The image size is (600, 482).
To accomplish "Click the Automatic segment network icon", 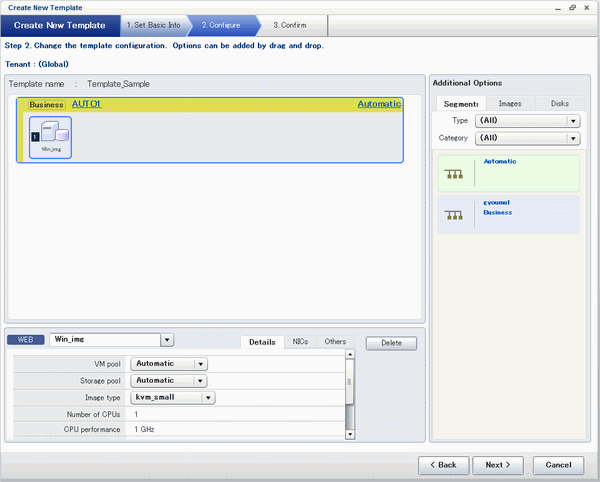I will 454,174.
